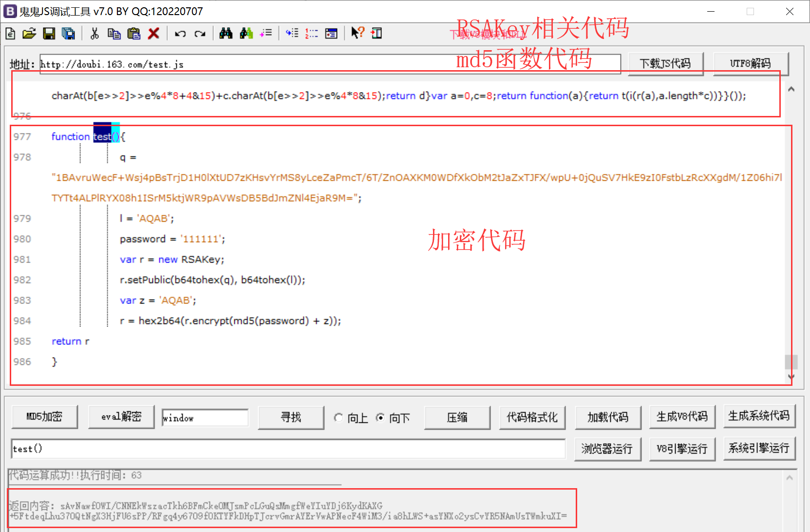Viewport: 810px width, 532px height.
Task: Click the MD5加密 button
Action: (x=44, y=417)
